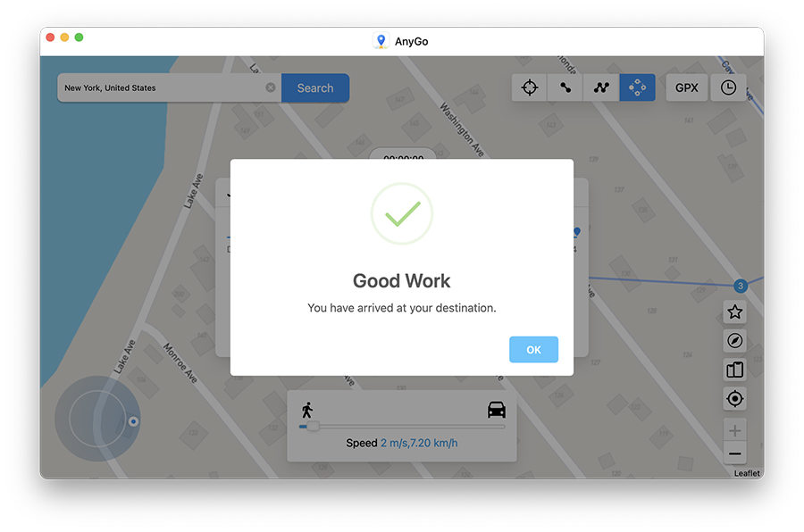Viewport: 804px width, 532px height.
Task: Select the multi-spot route mode icon
Action: coord(601,87)
